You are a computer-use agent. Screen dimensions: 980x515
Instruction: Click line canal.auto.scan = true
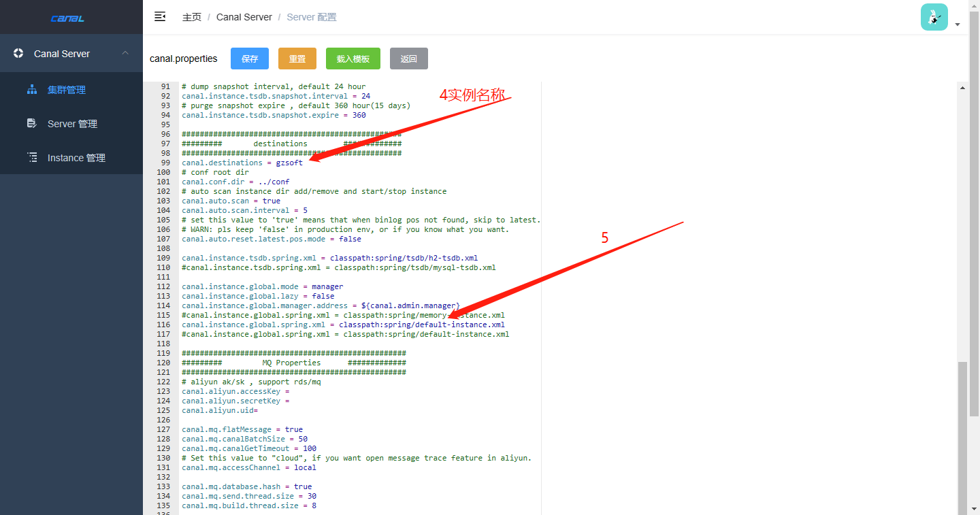(x=231, y=201)
